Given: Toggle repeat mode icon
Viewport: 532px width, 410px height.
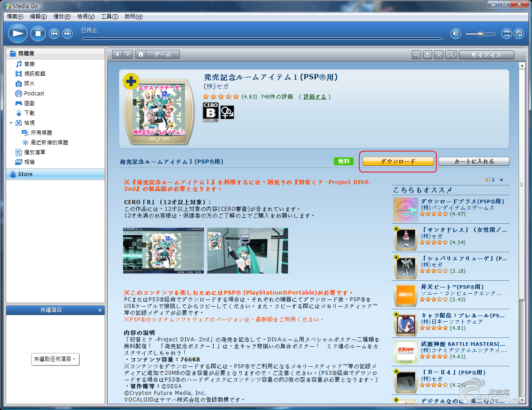Looking at the screenshot, I should pos(519,33).
